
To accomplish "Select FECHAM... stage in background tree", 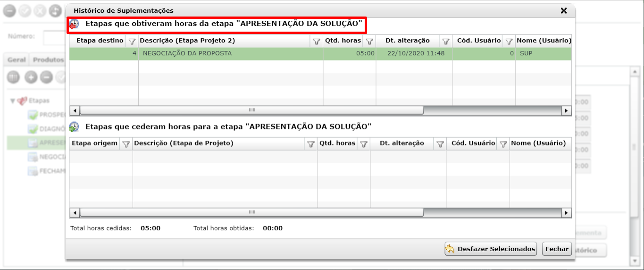I will click(x=46, y=171).
